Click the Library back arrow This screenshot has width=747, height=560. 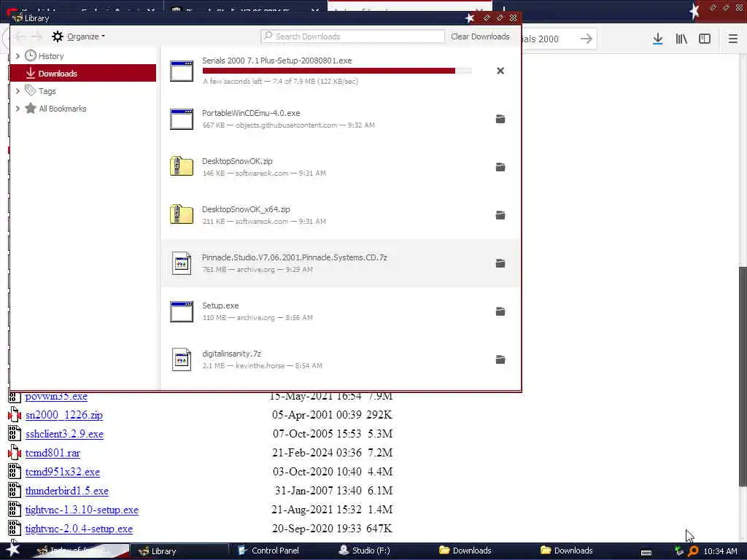(20, 36)
